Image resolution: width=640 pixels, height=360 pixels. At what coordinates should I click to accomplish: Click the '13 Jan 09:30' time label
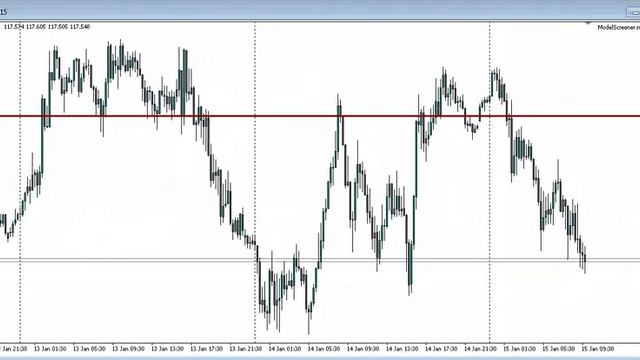tap(128, 349)
